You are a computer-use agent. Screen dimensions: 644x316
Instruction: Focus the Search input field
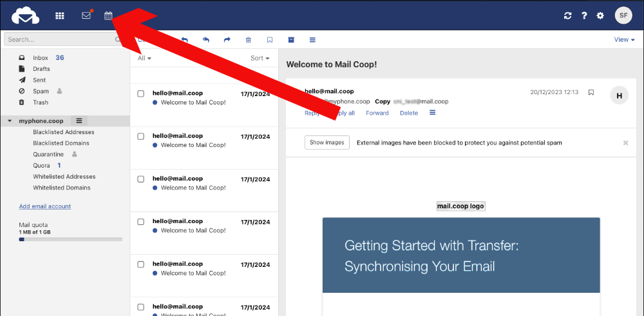coord(64,39)
